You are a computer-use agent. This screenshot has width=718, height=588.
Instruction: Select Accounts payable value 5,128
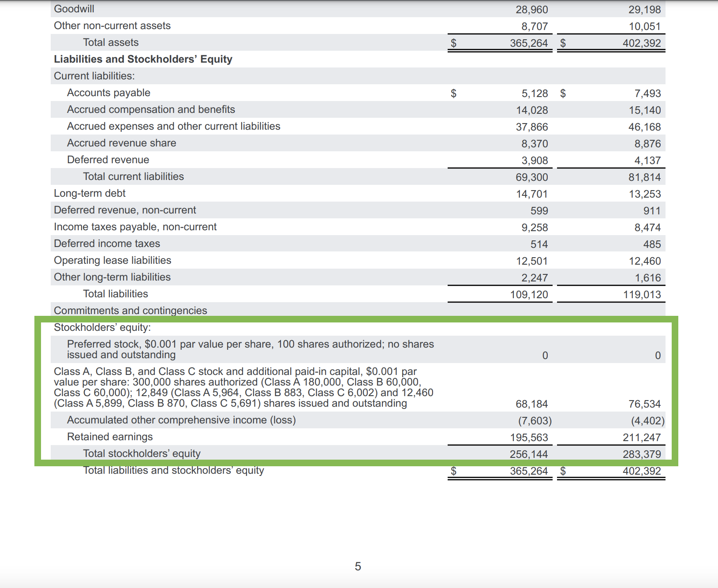[x=535, y=94]
